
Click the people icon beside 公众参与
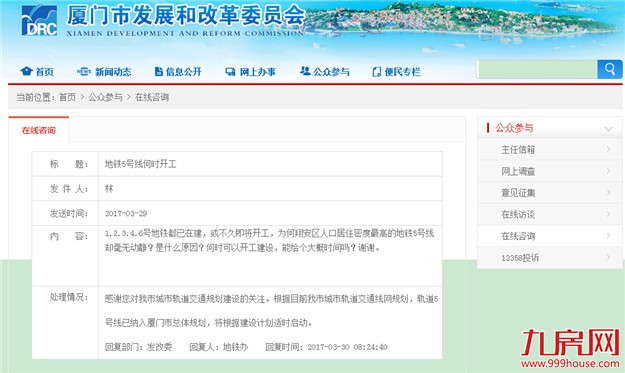[305, 71]
